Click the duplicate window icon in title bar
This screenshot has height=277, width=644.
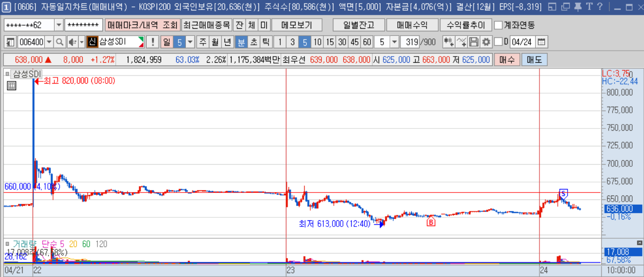click(x=565, y=7)
